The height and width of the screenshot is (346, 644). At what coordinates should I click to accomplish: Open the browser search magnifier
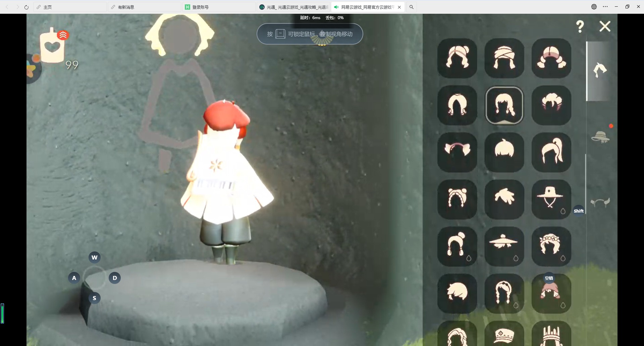(x=412, y=7)
